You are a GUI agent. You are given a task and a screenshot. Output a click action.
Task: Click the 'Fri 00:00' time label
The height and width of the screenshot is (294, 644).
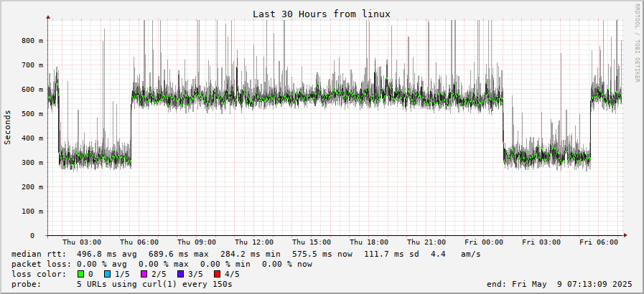click(x=485, y=242)
